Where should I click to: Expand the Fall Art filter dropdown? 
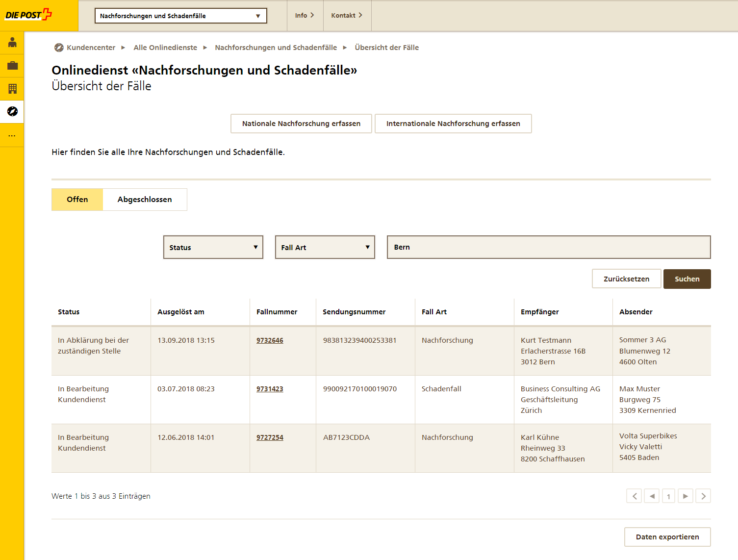[325, 247]
